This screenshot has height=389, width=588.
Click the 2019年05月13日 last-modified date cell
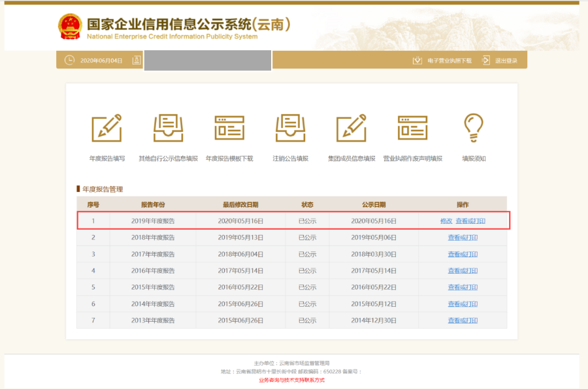(x=240, y=238)
